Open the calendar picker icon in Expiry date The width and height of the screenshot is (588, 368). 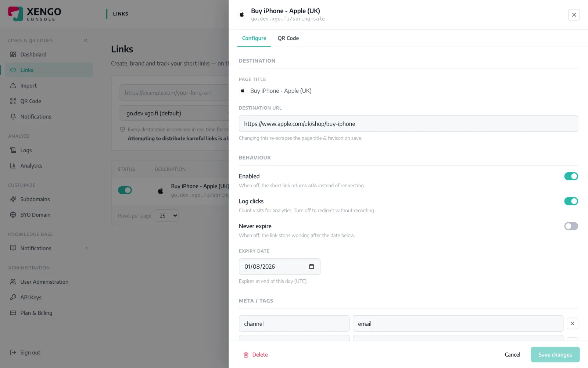pos(311,266)
